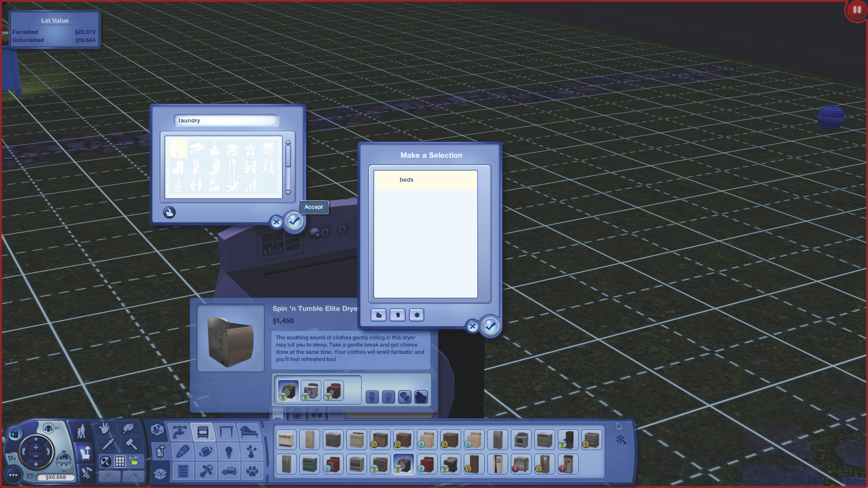This screenshot has height=488, width=868.
Task: Confirm the Make a Selection dialog
Action: [x=491, y=326]
